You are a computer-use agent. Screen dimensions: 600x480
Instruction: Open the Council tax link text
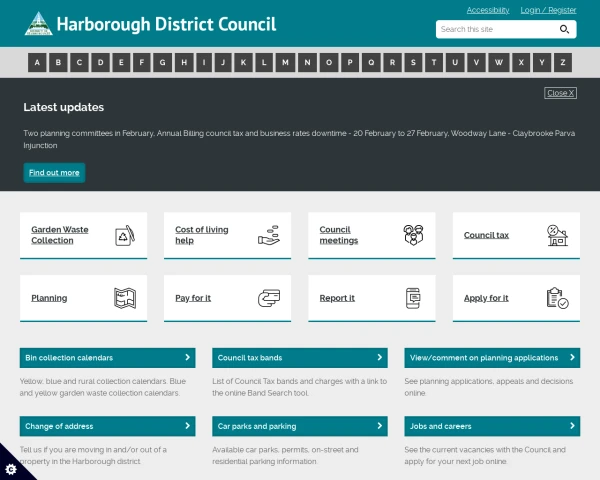pos(486,235)
